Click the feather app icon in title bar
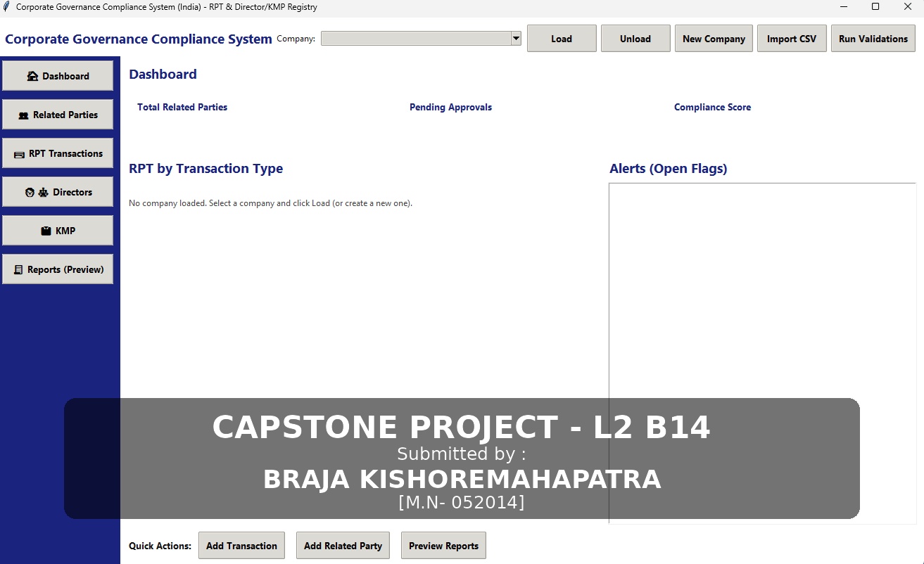The height and width of the screenshot is (564, 924). 7,7
